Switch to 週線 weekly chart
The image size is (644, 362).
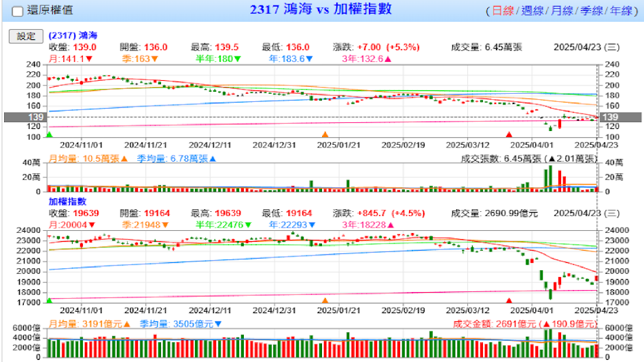(x=533, y=11)
